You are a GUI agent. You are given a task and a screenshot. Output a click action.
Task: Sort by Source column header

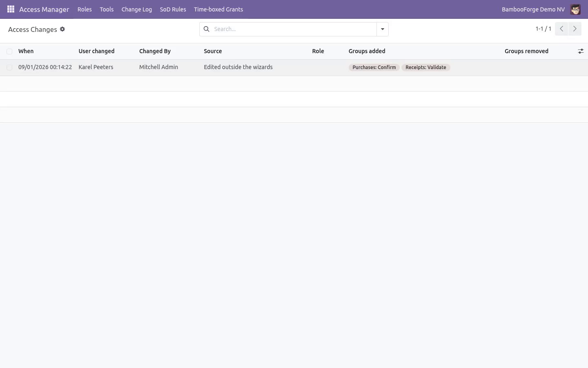pos(213,51)
